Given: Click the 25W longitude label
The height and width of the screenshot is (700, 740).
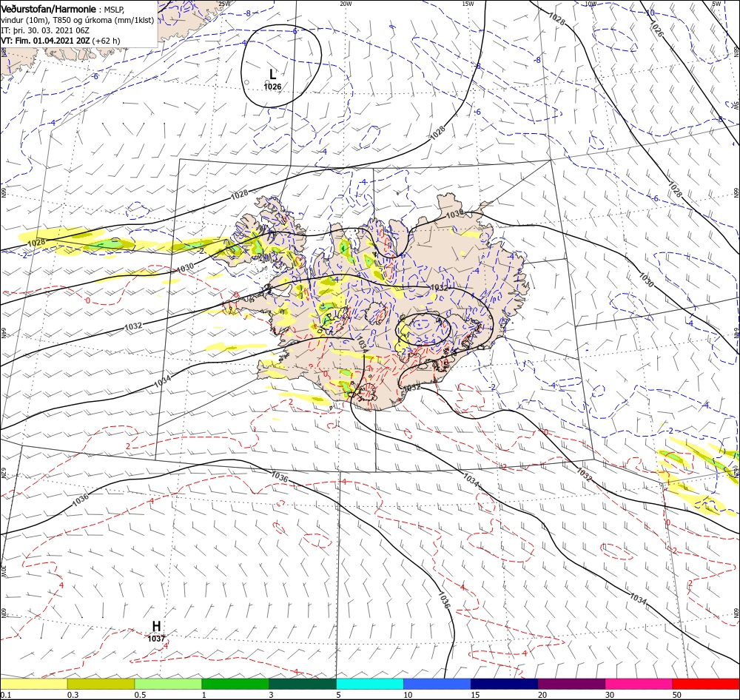Looking at the screenshot, I should (224, 3).
